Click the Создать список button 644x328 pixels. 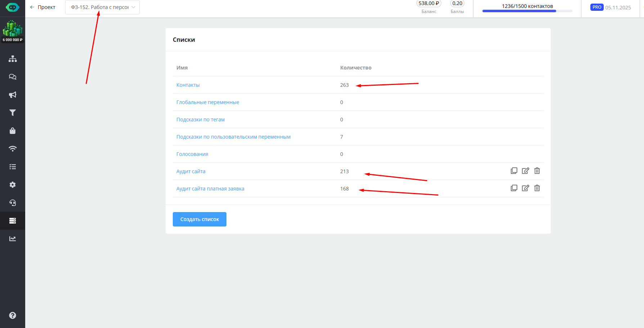pyautogui.click(x=199, y=219)
